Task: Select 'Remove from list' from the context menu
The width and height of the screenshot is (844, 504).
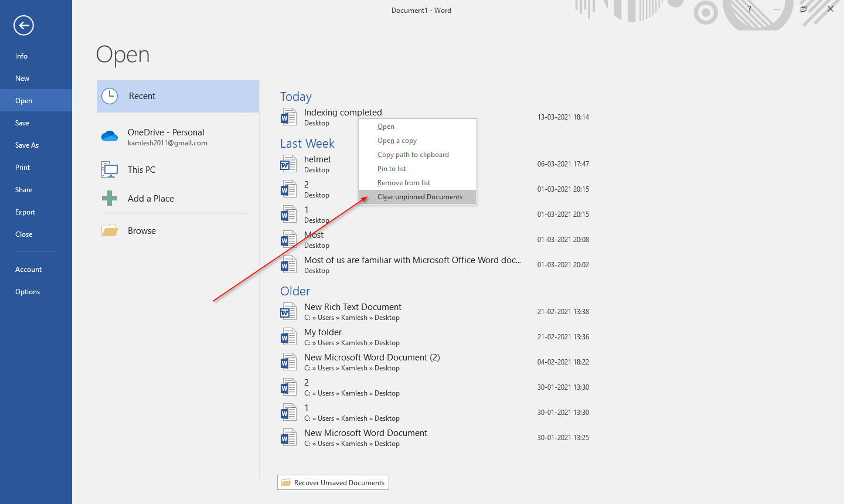Action: (404, 182)
